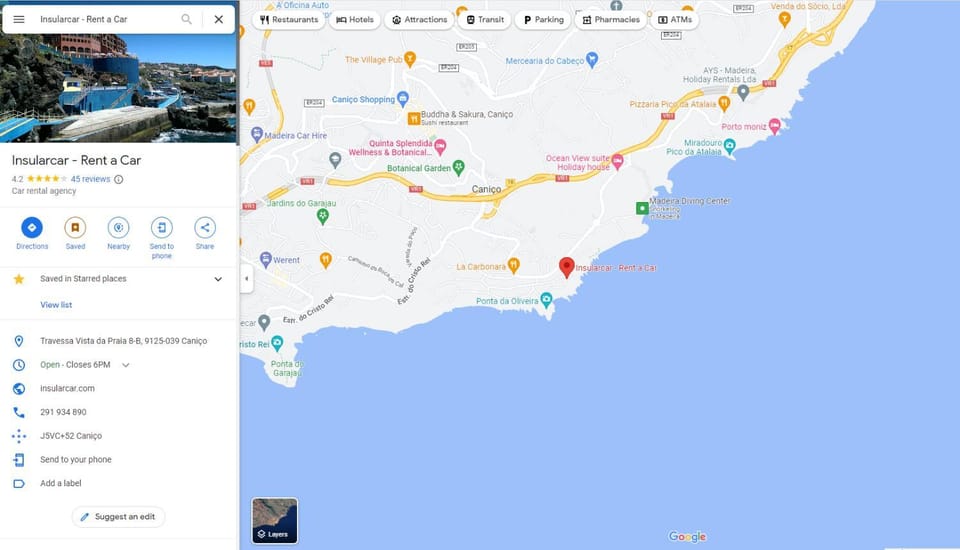The height and width of the screenshot is (550, 960).
Task: Open the View list link
Action: click(56, 305)
